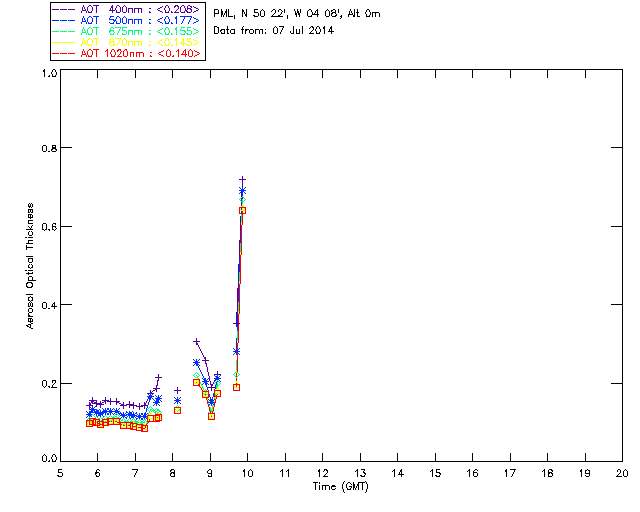Click the x-axis tick label 15
Image resolution: width=640 pixels, height=512 pixels.
pos(435,473)
